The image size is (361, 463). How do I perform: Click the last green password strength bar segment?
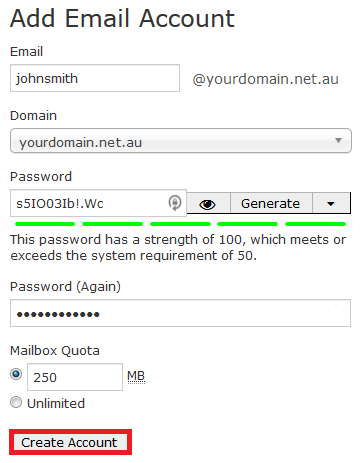click(315, 224)
